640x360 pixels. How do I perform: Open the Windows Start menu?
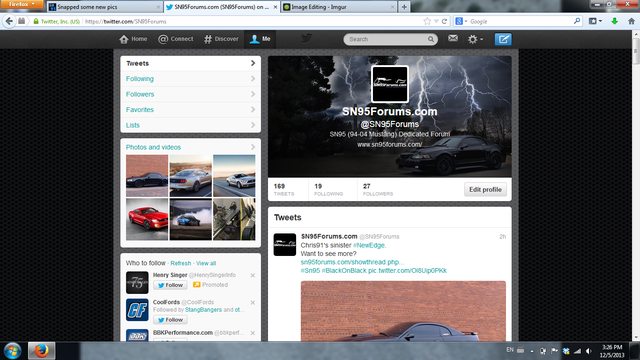click(12, 351)
